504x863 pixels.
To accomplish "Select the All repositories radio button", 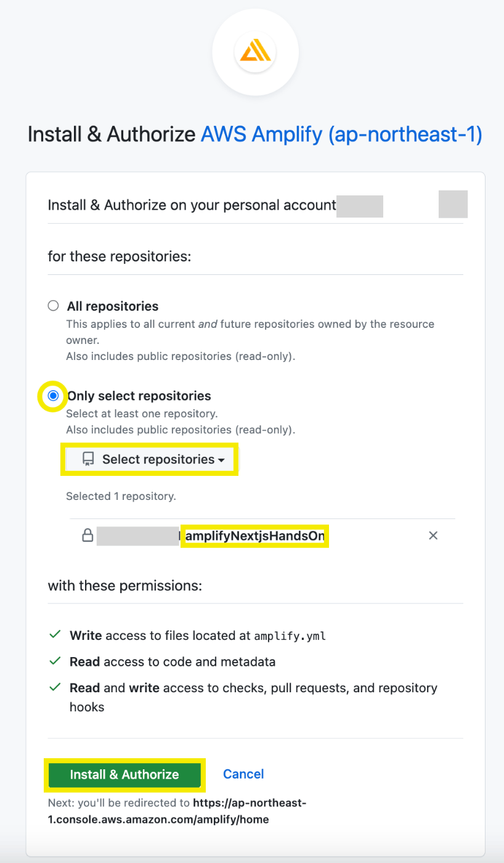I will point(54,306).
